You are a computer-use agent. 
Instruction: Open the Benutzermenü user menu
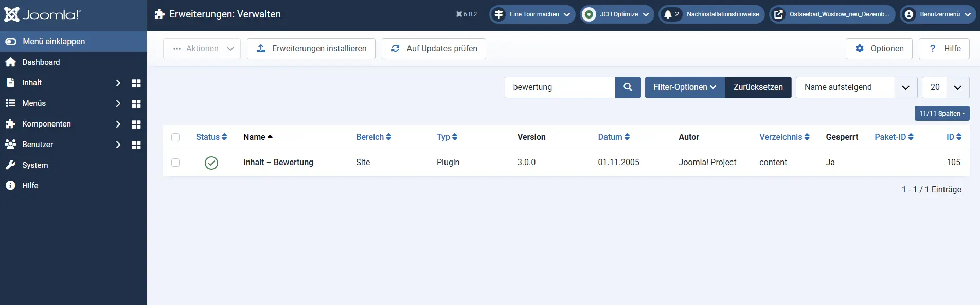[937, 14]
